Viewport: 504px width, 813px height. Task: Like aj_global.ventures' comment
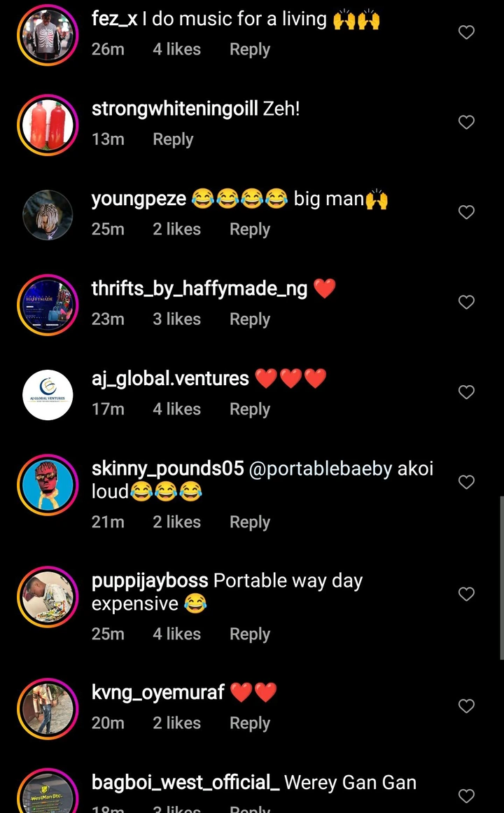[466, 392]
